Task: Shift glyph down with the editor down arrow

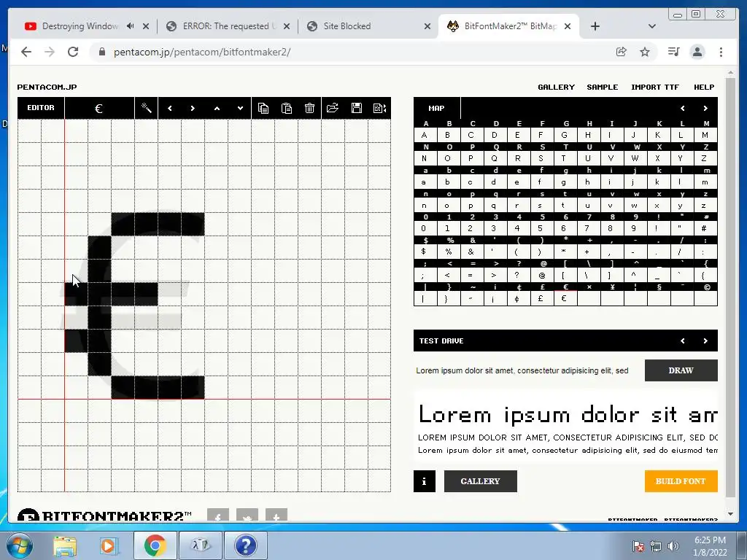Action: 240,108
